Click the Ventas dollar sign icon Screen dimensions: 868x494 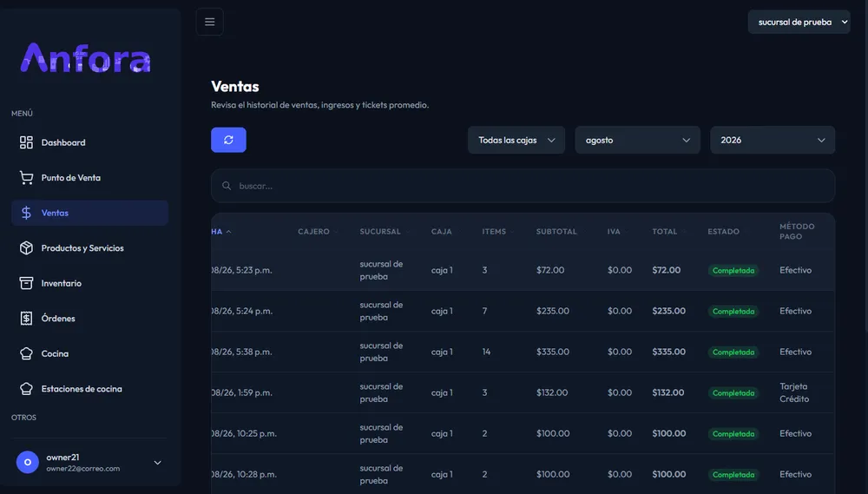click(x=26, y=213)
